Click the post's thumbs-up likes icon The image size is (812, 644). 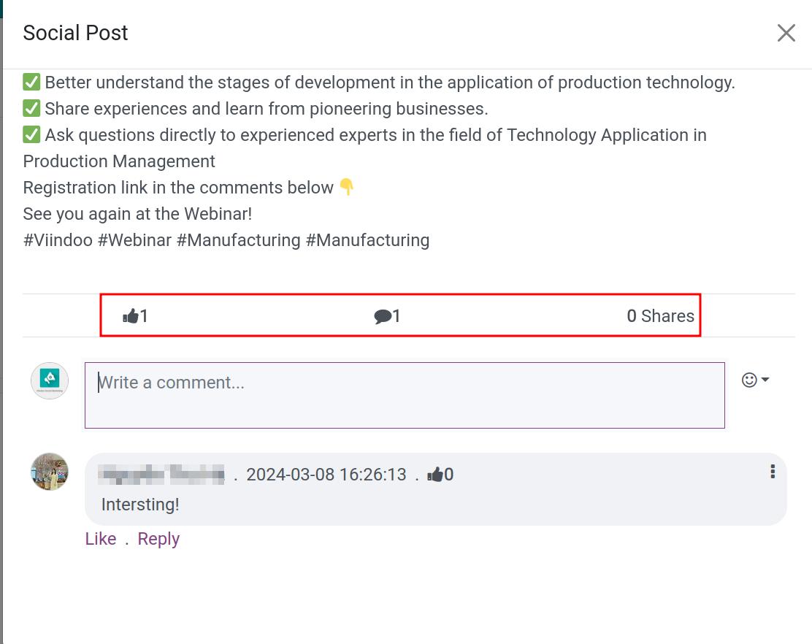(131, 316)
